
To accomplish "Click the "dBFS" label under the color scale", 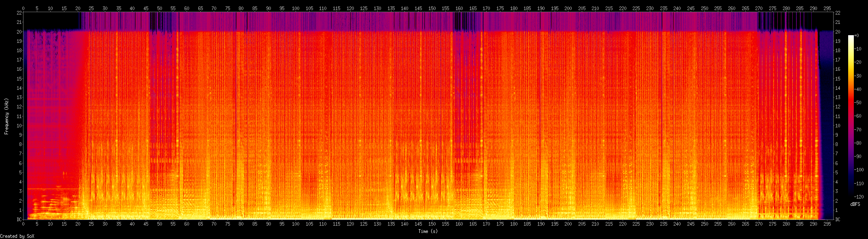I will (855, 204).
